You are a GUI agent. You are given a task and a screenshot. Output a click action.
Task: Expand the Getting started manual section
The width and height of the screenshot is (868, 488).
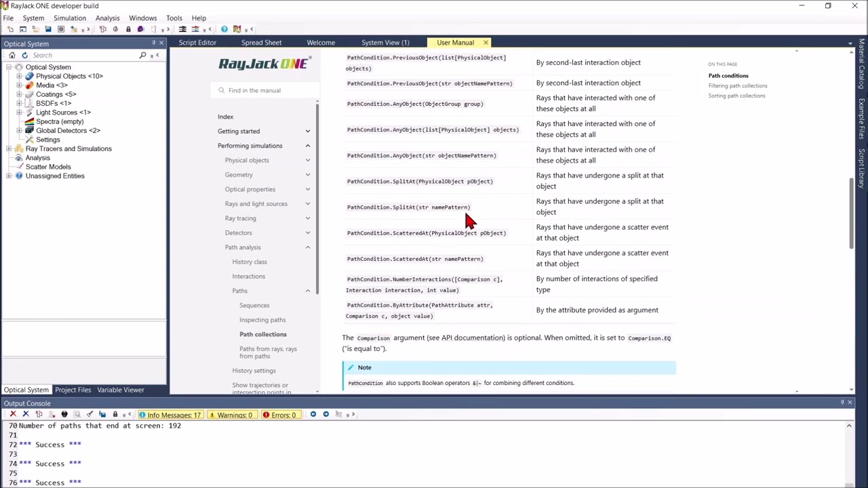[307, 131]
